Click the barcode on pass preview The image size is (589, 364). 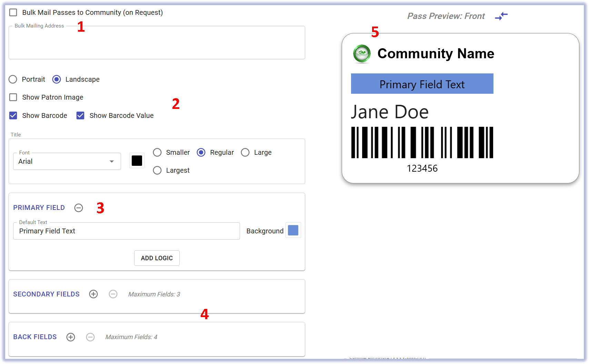(x=422, y=142)
